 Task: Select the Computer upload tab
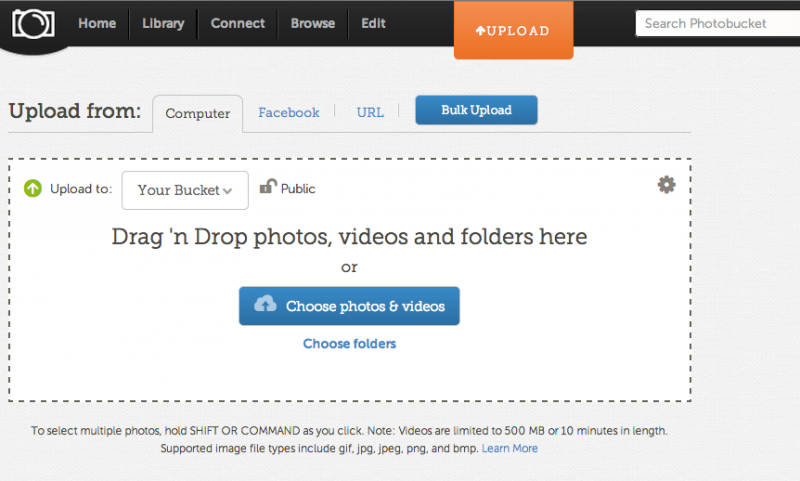[x=197, y=114]
